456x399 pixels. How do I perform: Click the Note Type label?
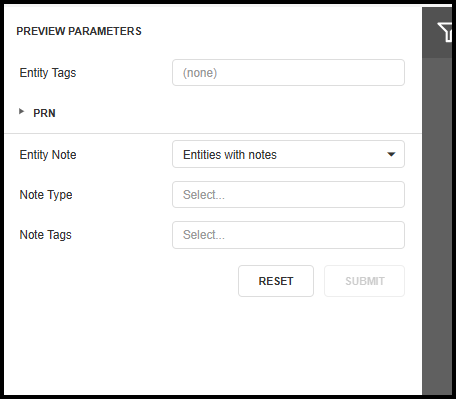pyautogui.click(x=46, y=195)
